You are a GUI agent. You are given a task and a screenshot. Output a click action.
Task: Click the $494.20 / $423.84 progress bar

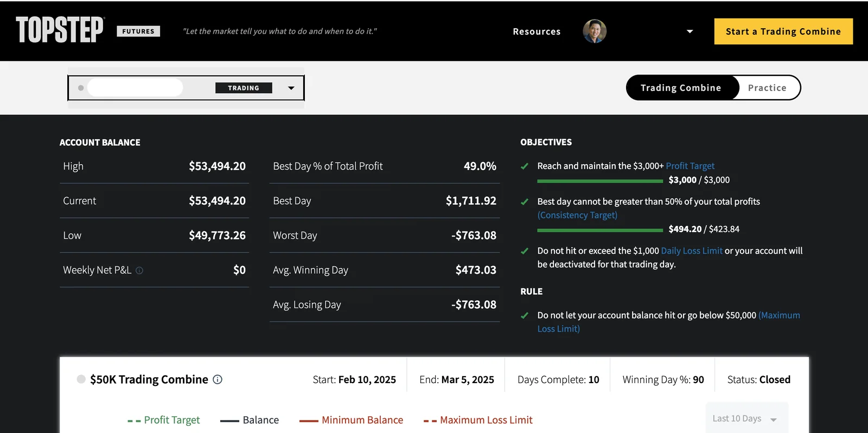600,230
